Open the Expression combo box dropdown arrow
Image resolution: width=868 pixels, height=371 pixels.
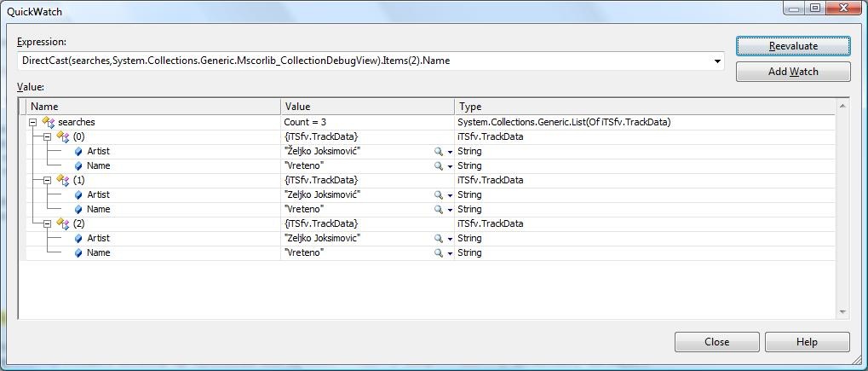717,61
